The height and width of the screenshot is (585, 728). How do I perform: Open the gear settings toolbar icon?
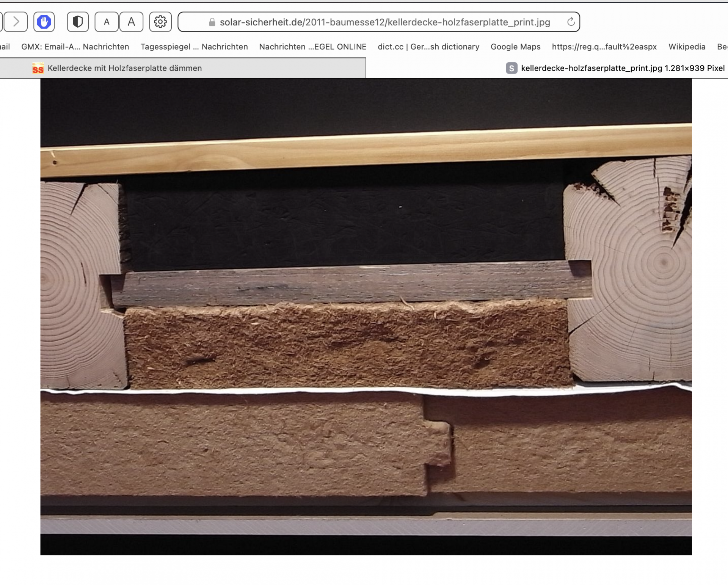(x=160, y=22)
